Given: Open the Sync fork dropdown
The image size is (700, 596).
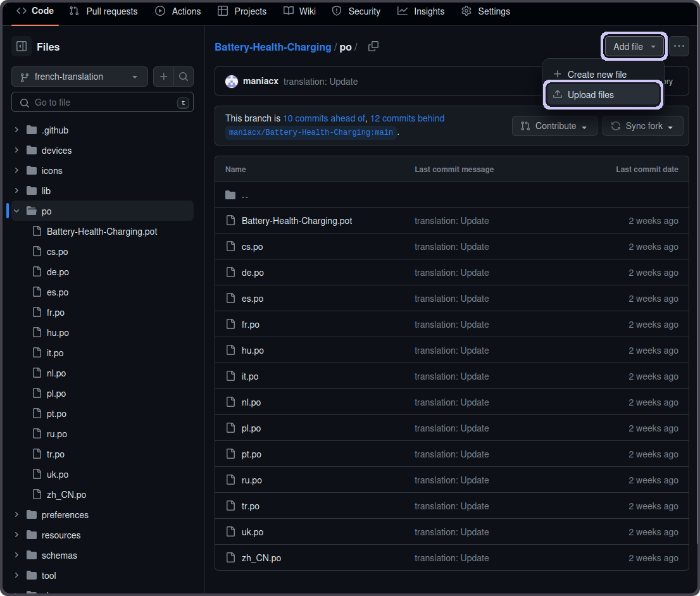Looking at the screenshot, I should [x=642, y=126].
